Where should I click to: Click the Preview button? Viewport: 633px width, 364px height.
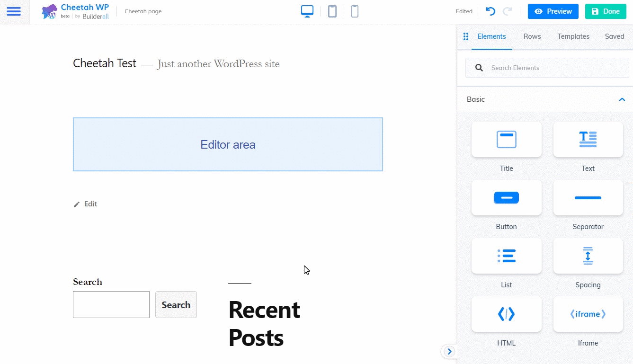click(x=553, y=11)
